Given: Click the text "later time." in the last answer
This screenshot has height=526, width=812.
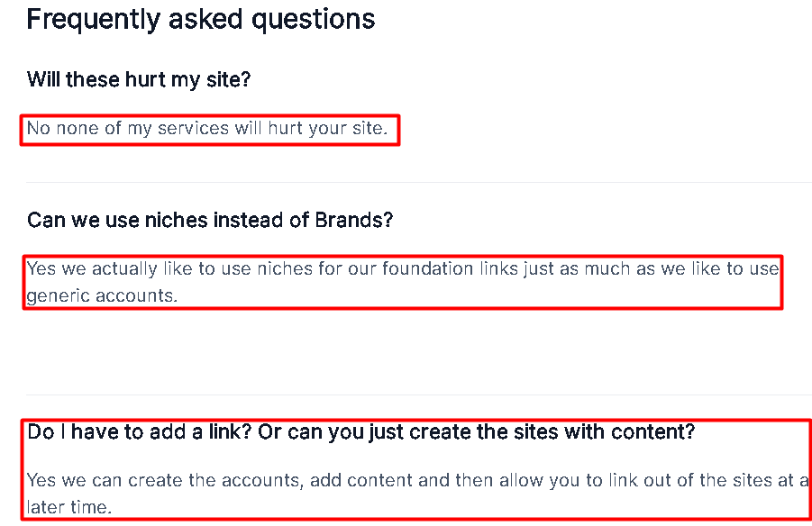Looking at the screenshot, I should point(69,507).
